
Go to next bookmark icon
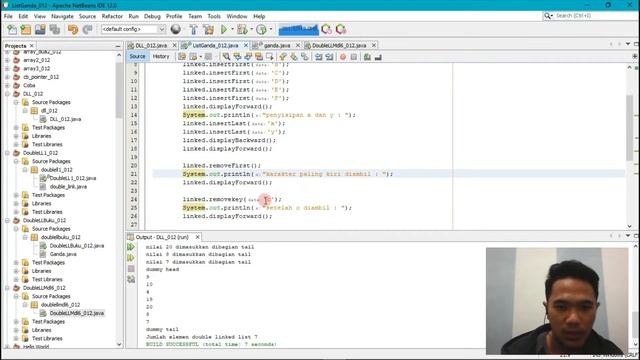click(x=293, y=57)
